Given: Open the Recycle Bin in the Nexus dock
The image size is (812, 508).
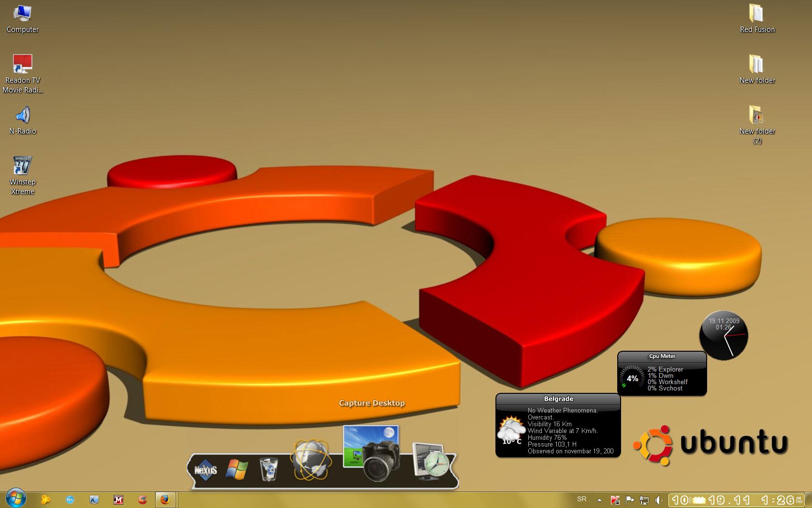Looking at the screenshot, I should pos(268,469).
